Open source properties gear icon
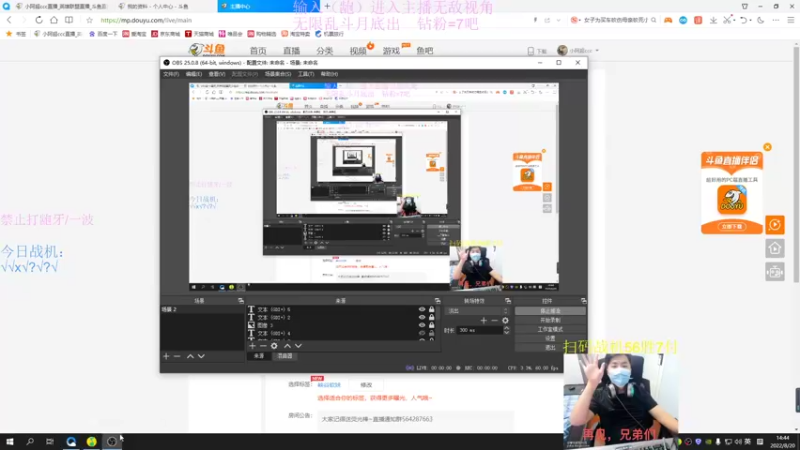 (274, 346)
